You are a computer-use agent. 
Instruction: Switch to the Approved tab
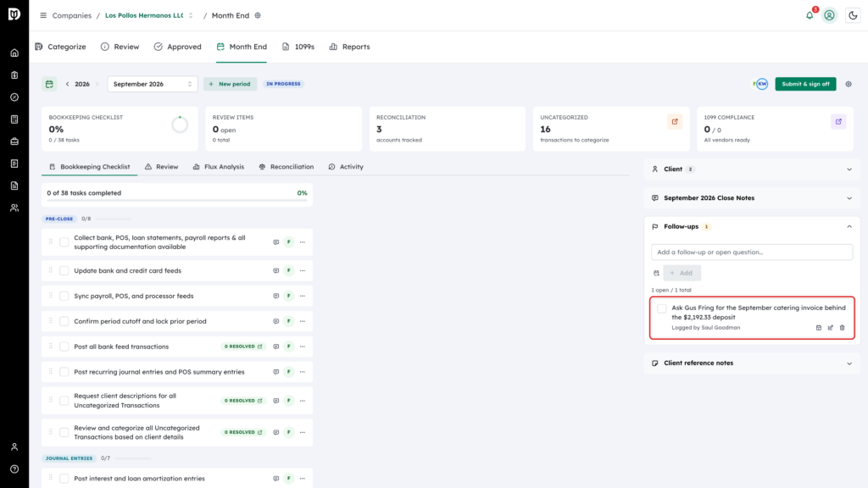pos(178,47)
